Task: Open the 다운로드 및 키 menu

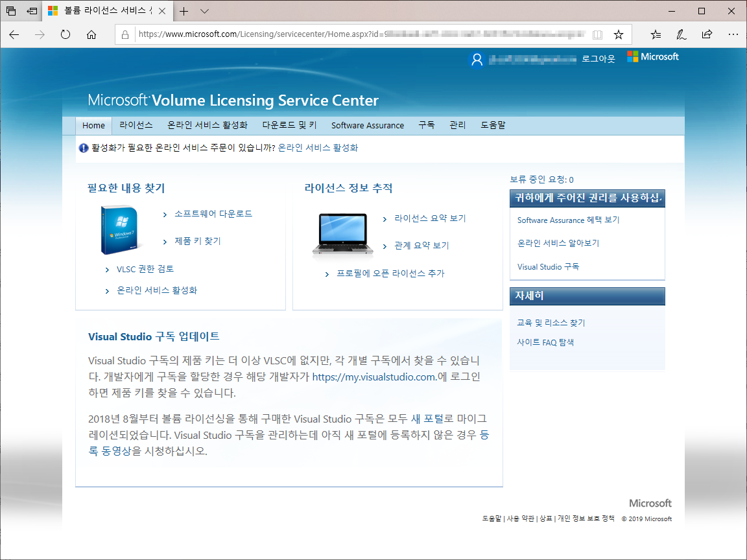Action: tap(289, 125)
